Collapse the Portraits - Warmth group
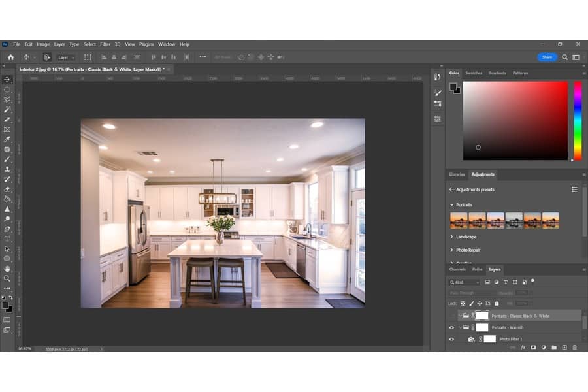 (x=460, y=327)
